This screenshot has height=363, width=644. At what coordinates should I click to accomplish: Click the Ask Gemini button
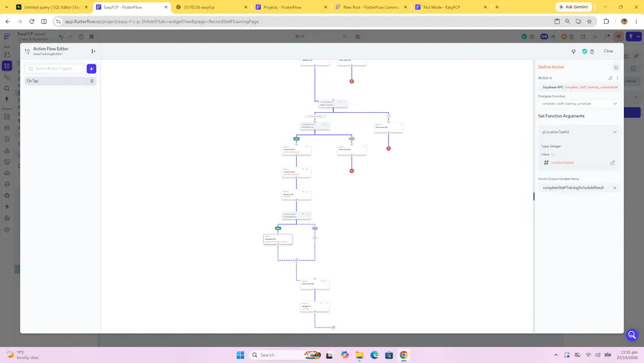point(573,7)
